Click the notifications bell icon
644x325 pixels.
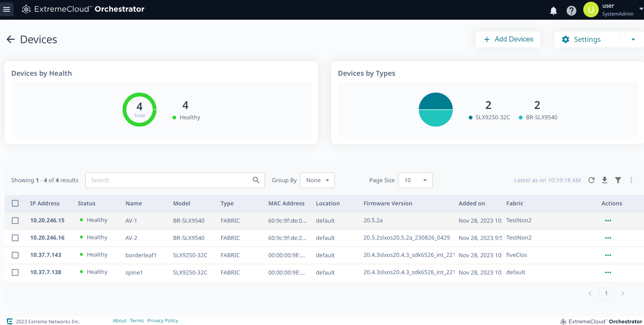pos(553,11)
